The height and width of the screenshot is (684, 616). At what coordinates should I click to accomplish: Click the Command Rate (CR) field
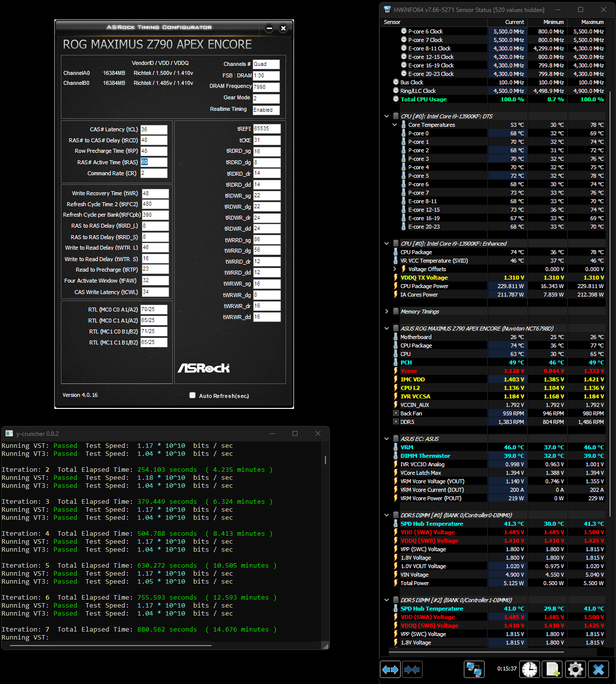click(x=153, y=173)
